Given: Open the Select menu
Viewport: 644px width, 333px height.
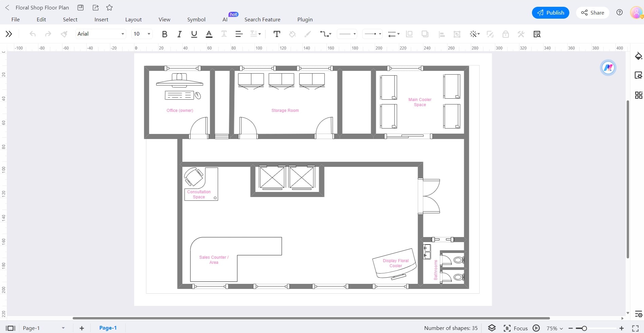Looking at the screenshot, I should [x=70, y=19].
